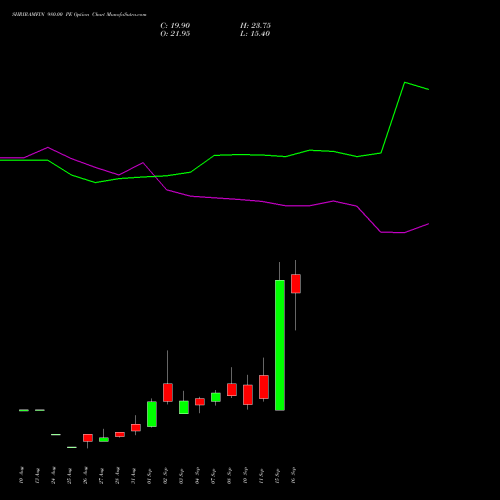Click the '02 Sep' date axis label

point(166,475)
